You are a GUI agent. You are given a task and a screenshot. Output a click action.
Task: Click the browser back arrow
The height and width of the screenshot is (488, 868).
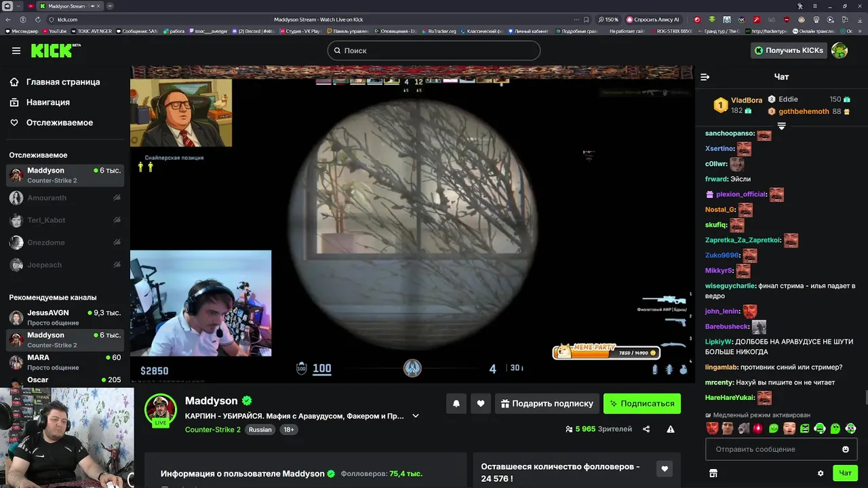coord(8,20)
